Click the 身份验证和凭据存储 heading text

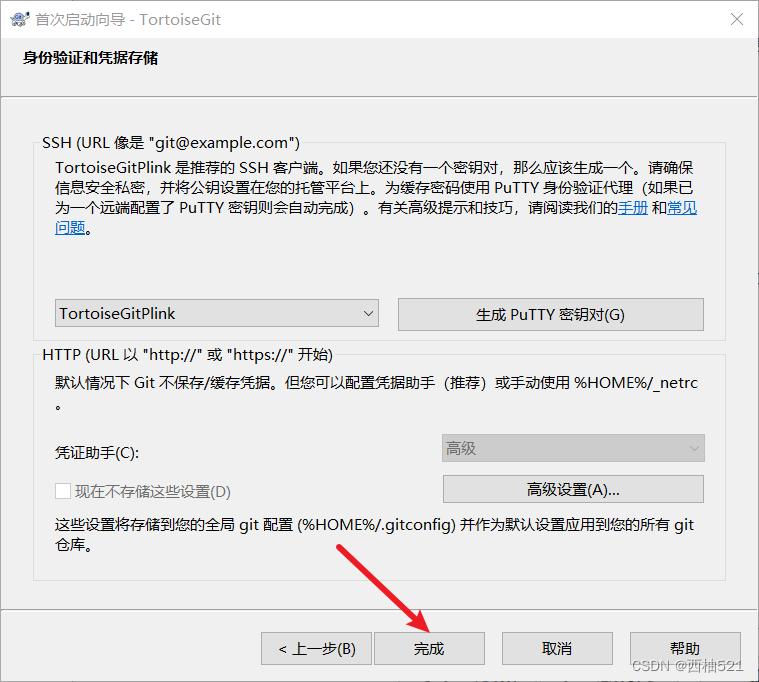click(x=91, y=58)
